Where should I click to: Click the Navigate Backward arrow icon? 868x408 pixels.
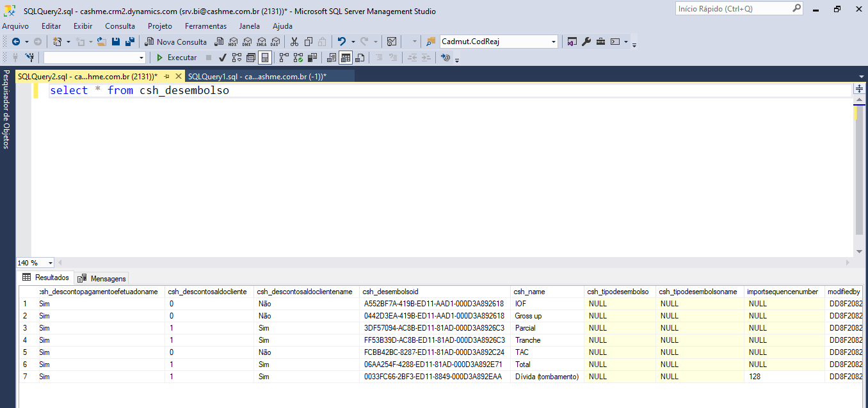[x=16, y=42]
